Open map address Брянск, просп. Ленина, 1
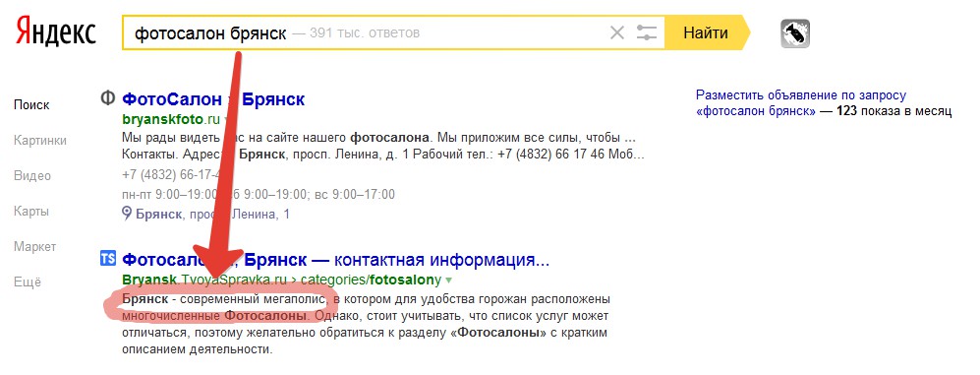Viewport: 980px width, 375px height. 212,215
